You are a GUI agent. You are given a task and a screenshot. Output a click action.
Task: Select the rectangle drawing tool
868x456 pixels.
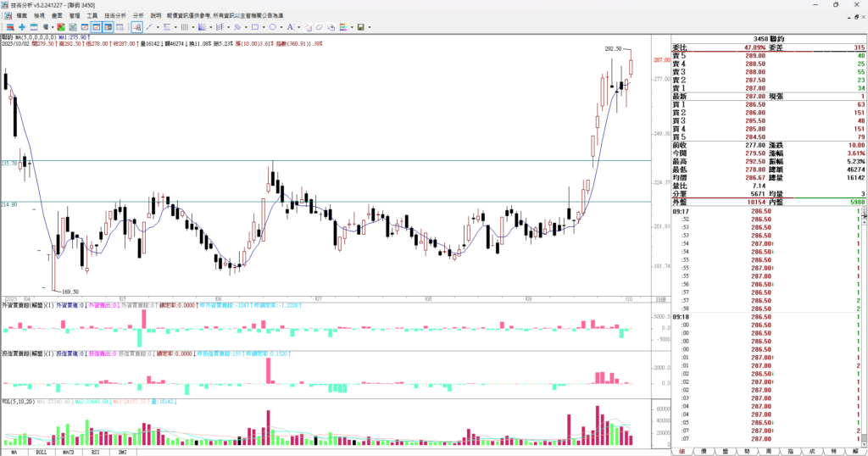(x=255, y=27)
